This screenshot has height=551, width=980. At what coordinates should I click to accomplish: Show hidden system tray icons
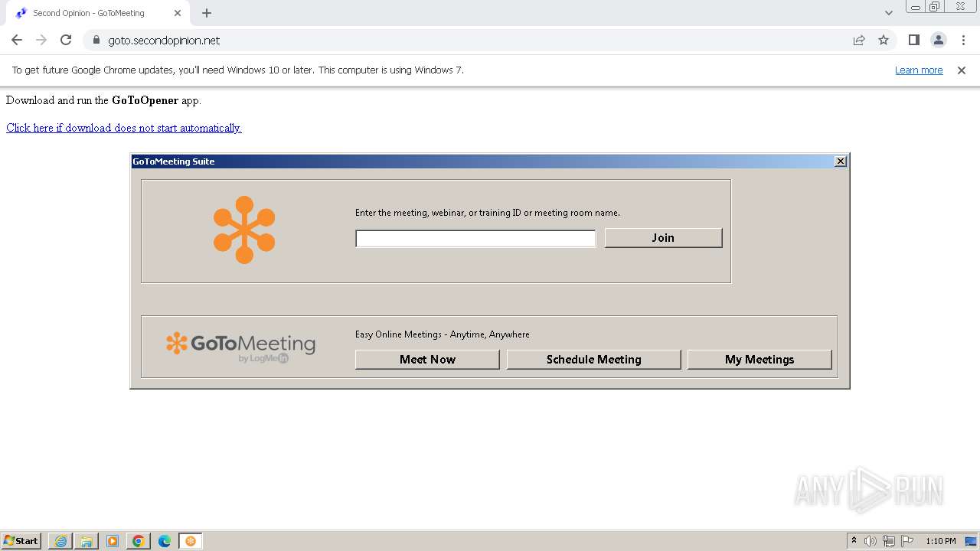[854, 541]
